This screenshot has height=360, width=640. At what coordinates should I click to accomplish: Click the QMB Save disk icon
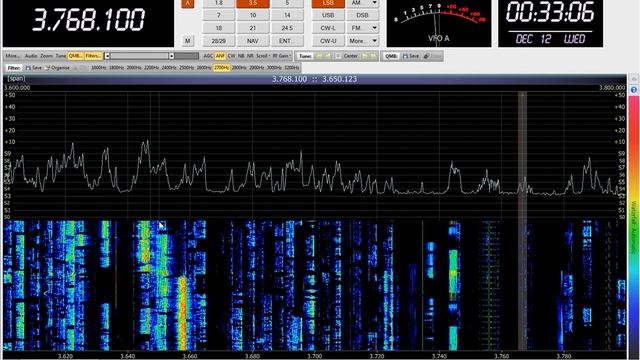point(405,56)
